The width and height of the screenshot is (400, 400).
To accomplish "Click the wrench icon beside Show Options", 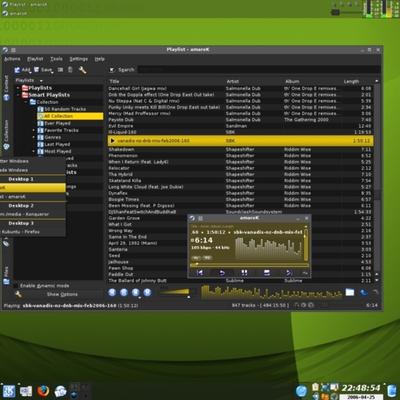I will (18, 294).
